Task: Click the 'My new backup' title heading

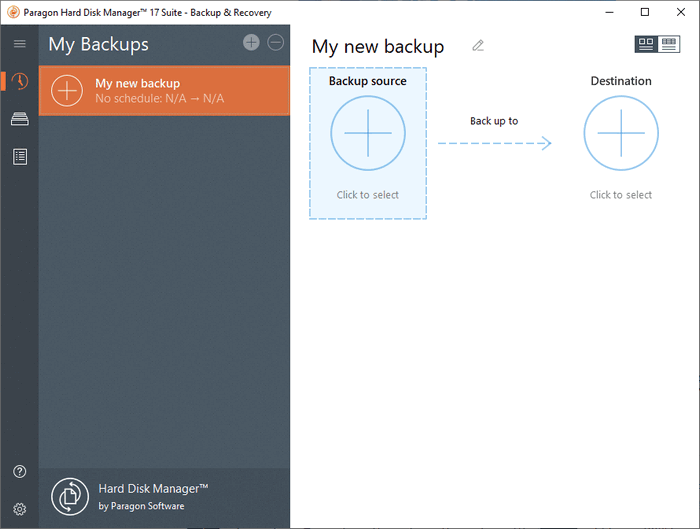Action: tap(378, 46)
